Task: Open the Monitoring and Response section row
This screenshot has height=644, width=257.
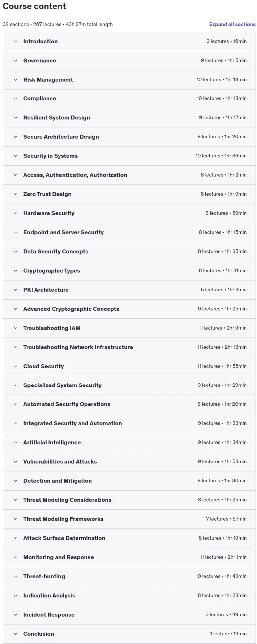Action: pyautogui.click(x=129, y=557)
